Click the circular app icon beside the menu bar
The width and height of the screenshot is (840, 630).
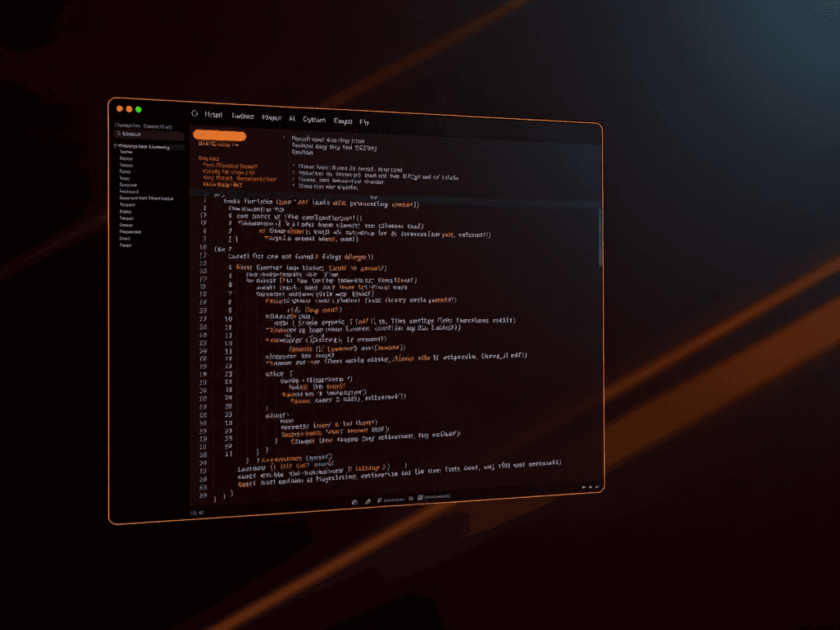tap(194, 116)
